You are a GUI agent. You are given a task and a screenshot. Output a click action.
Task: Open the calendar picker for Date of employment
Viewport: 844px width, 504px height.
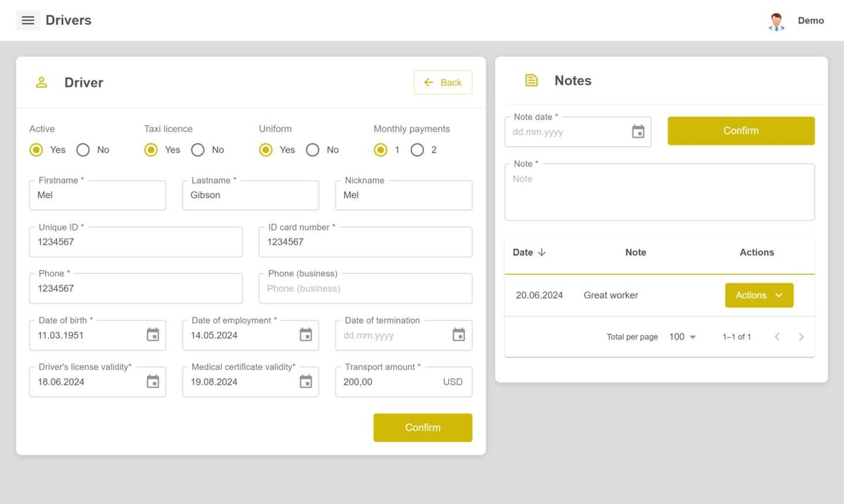point(306,335)
